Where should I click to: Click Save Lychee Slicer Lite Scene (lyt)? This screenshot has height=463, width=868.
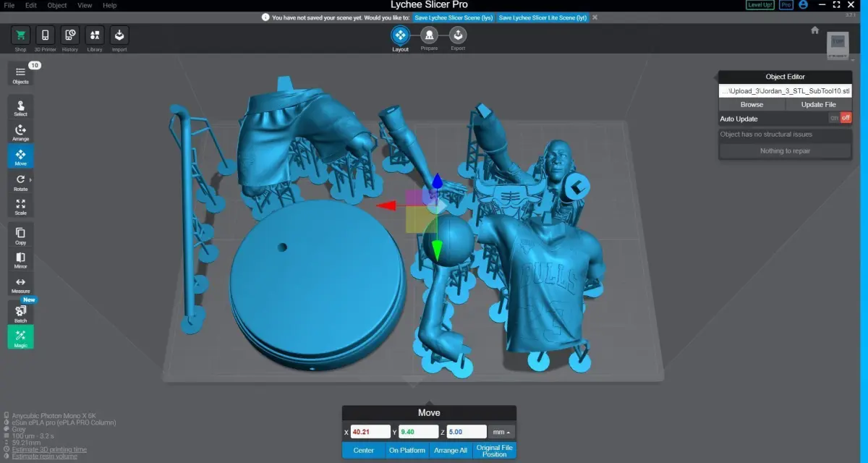click(542, 17)
